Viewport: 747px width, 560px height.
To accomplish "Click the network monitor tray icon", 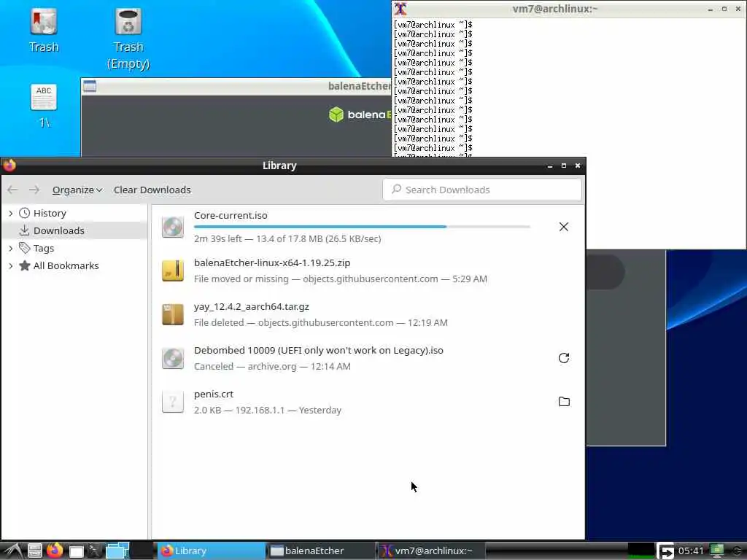I will coord(716,551).
